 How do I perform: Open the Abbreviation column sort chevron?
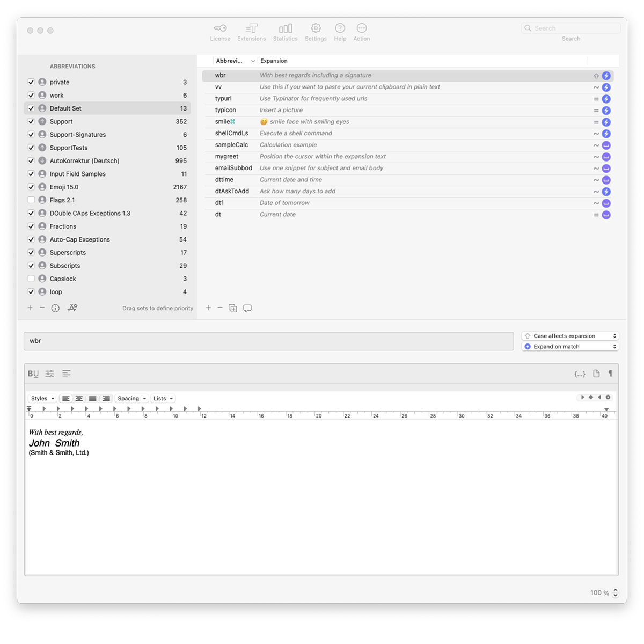[253, 61]
